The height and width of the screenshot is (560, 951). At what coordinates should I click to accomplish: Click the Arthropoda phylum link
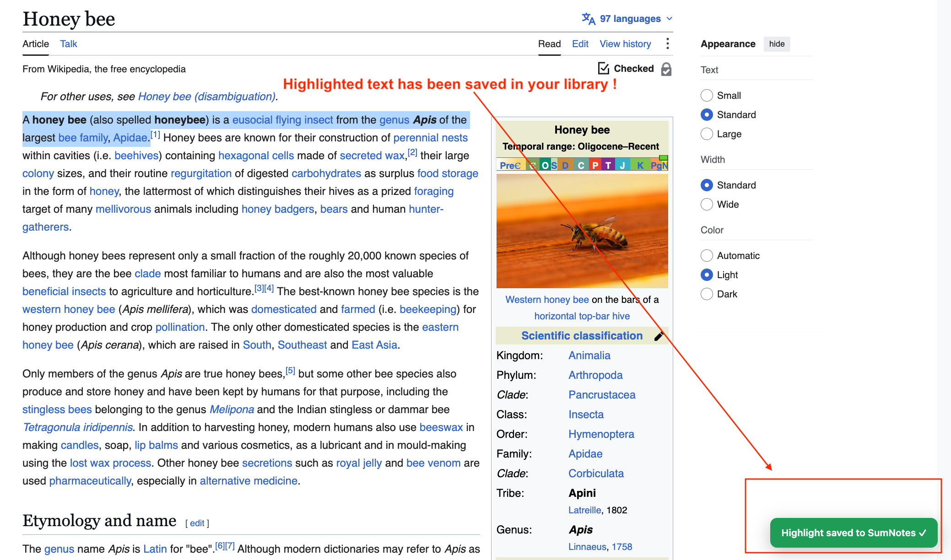pos(595,375)
